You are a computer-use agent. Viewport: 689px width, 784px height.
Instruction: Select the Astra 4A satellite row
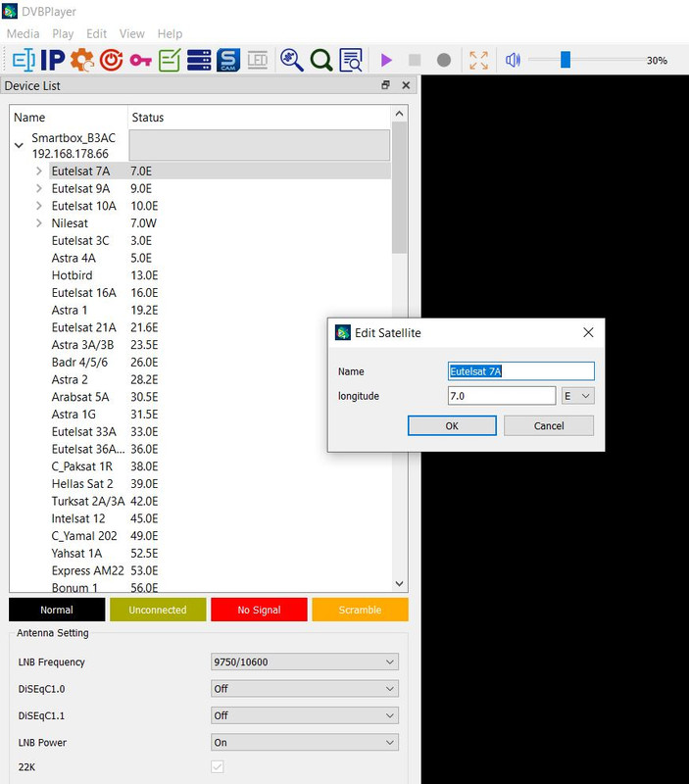(220, 258)
